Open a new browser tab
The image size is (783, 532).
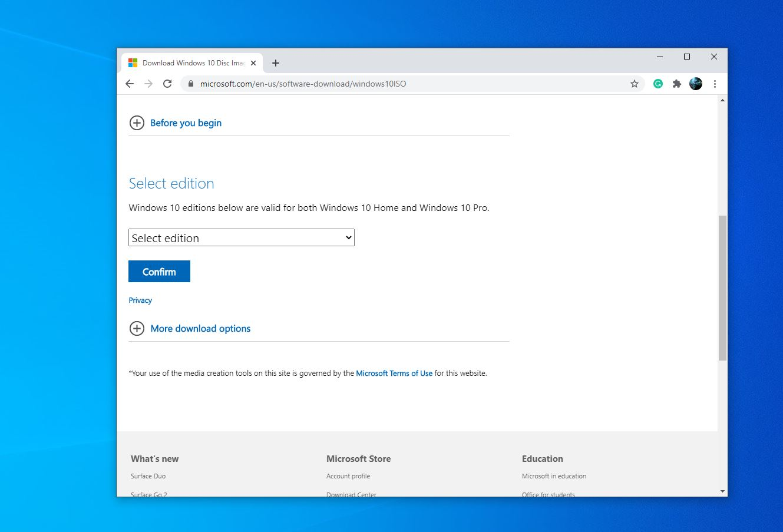pyautogui.click(x=276, y=62)
